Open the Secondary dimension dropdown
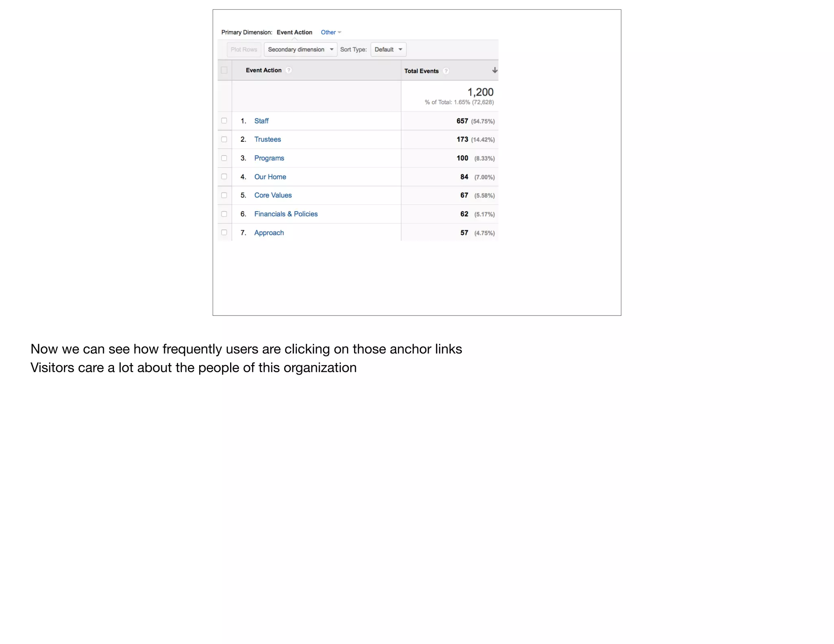This screenshot has height=644, width=834. pos(300,50)
